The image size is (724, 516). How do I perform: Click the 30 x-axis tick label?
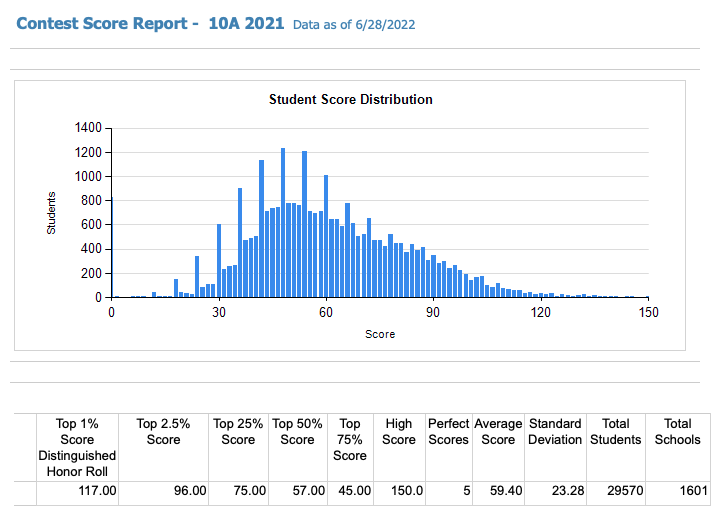219,312
